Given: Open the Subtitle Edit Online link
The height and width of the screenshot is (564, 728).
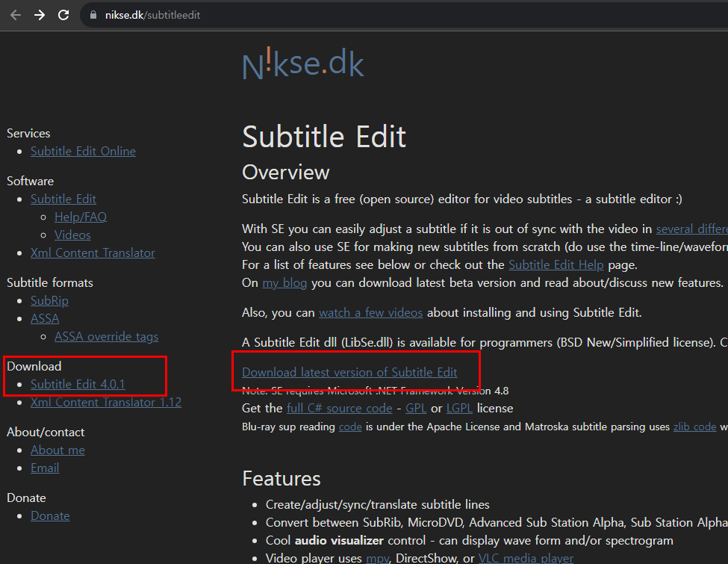Looking at the screenshot, I should [x=83, y=151].
